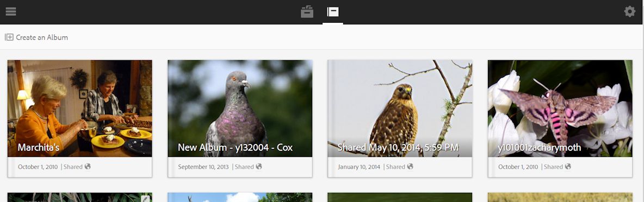644x202 pixels.
Task: Open settings gear icon
Action: coord(630,11)
